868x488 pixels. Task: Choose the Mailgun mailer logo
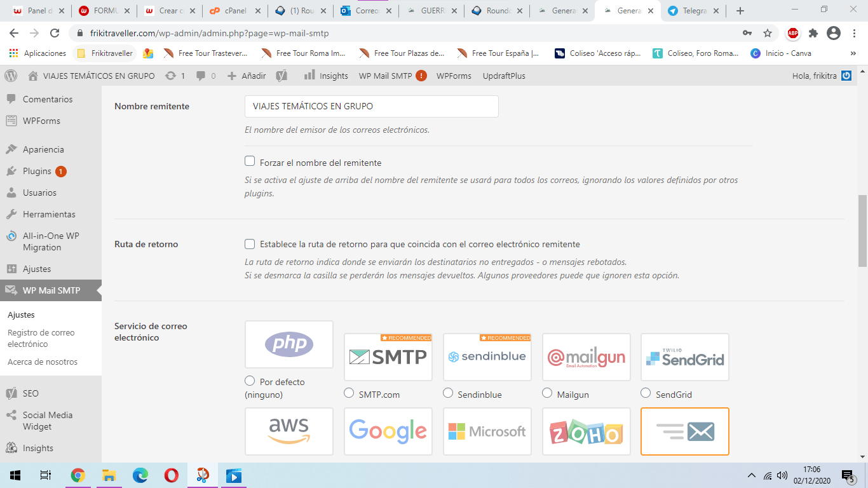coord(587,357)
